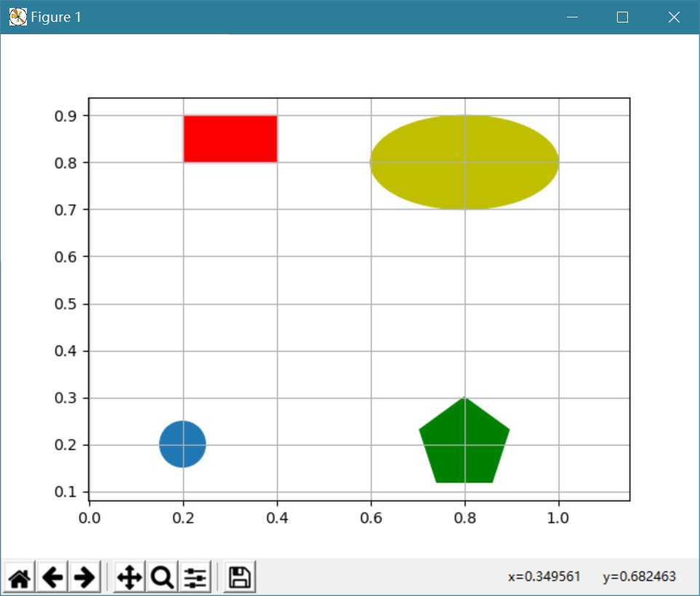Click the Home reset view icon
Image resolution: width=700 pixels, height=596 pixels.
pyautogui.click(x=19, y=577)
